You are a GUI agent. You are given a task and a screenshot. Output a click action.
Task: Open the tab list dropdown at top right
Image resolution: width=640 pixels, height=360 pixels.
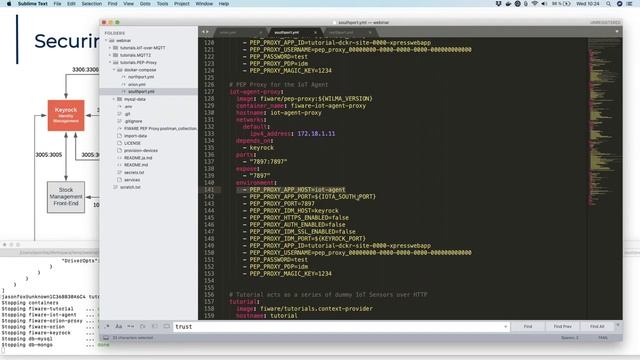617,32
